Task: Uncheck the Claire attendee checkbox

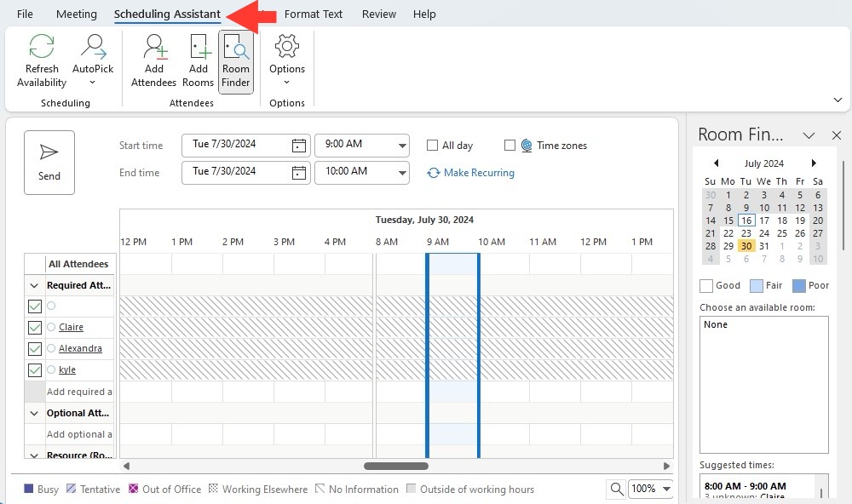Action: click(x=35, y=328)
